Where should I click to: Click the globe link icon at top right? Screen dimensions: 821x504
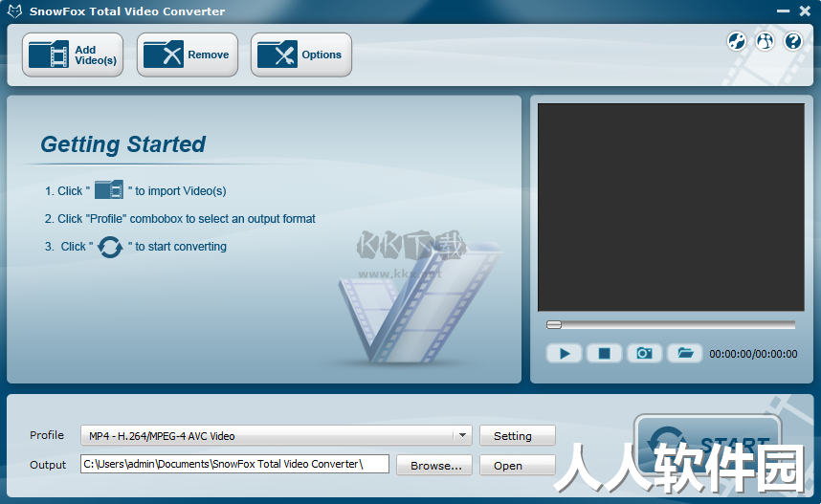(x=736, y=41)
